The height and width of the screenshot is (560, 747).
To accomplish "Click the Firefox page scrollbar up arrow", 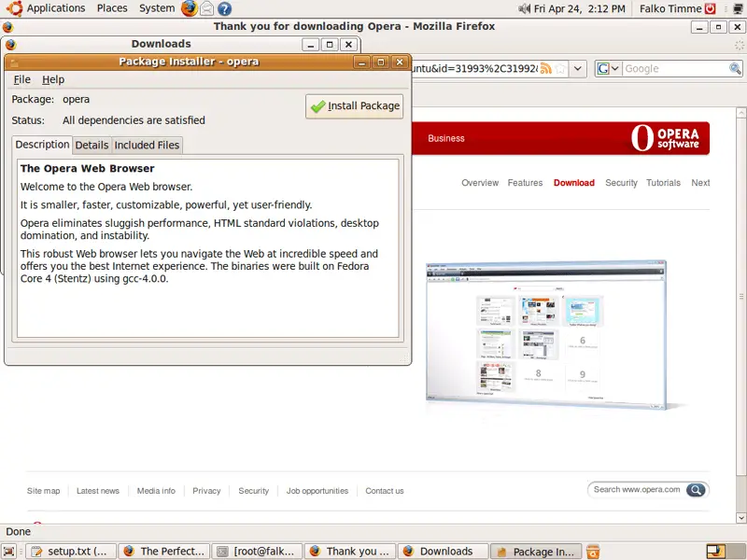I will [x=740, y=113].
